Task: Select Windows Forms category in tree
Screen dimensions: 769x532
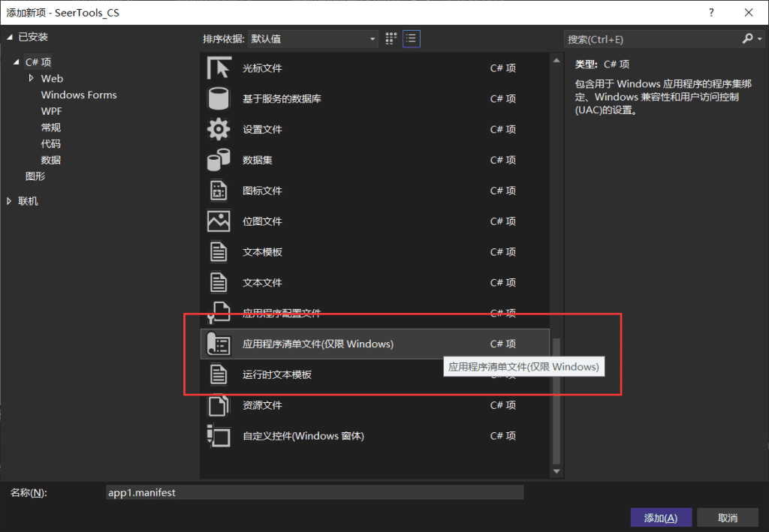Action: (79, 95)
